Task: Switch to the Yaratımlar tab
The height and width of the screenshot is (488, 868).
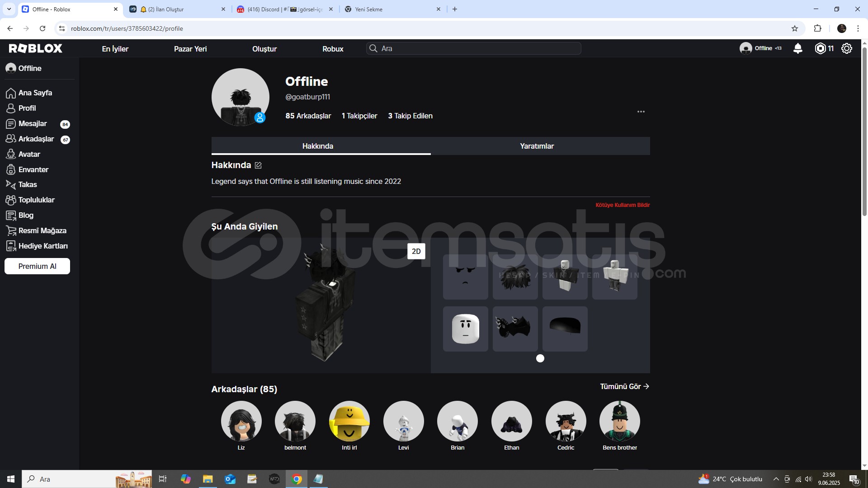Action: click(537, 146)
